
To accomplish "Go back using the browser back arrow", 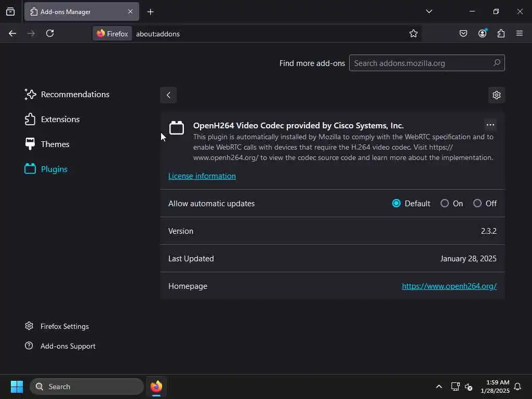I will point(12,33).
